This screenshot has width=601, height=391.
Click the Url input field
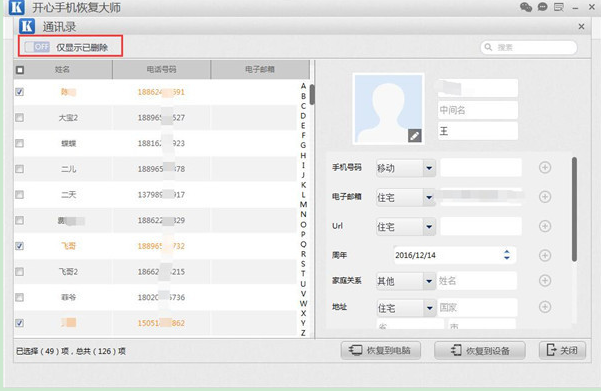coord(481,226)
